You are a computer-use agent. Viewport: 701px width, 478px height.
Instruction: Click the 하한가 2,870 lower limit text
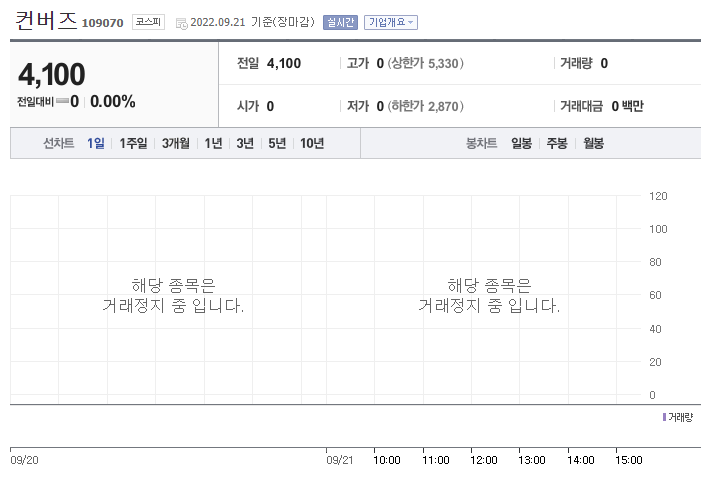point(426,106)
